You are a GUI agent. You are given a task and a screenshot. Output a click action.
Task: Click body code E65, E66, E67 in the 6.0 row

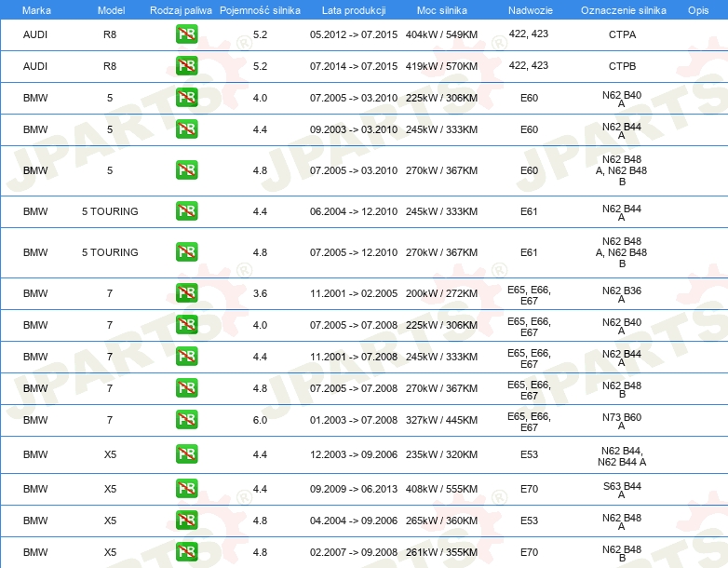click(529, 422)
